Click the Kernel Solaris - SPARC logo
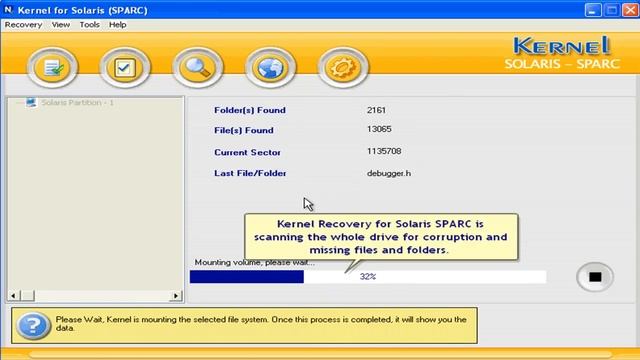This screenshot has width=640, height=360. click(562, 53)
